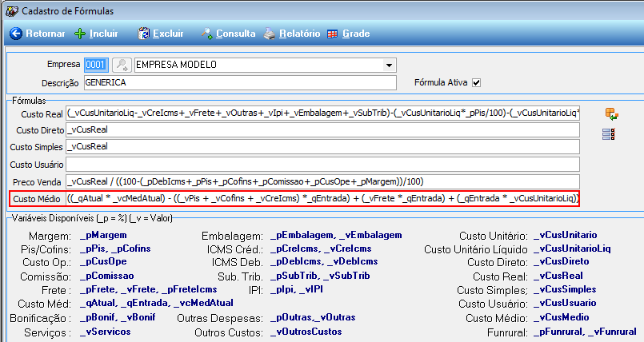Expand the EMPRESA MODELO dropdown arrow

click(389, 65)
